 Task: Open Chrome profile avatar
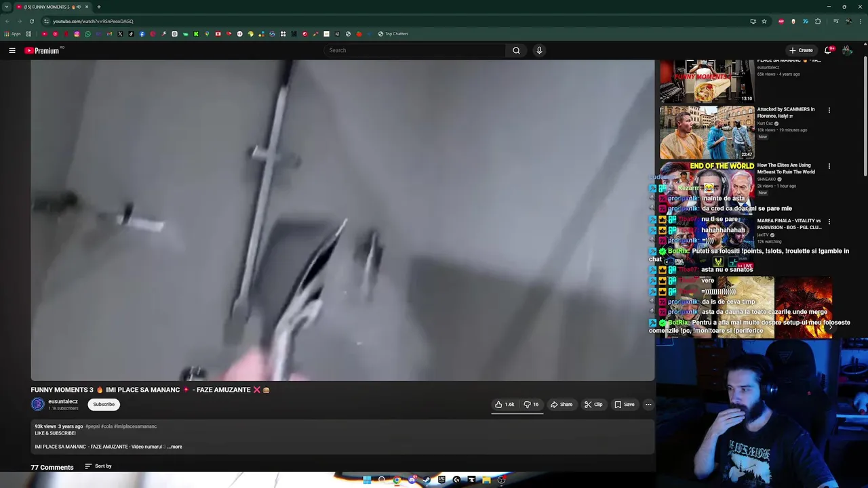point(848,21)
